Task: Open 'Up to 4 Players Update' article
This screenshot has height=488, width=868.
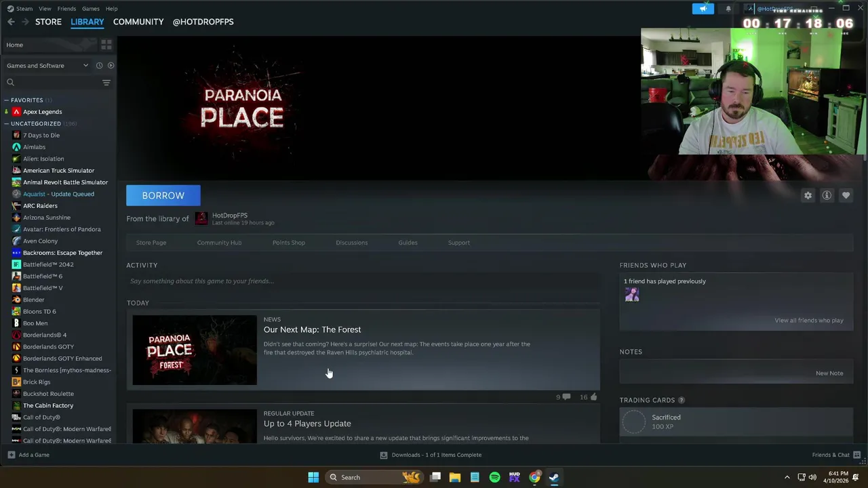Action: point(307,424)
